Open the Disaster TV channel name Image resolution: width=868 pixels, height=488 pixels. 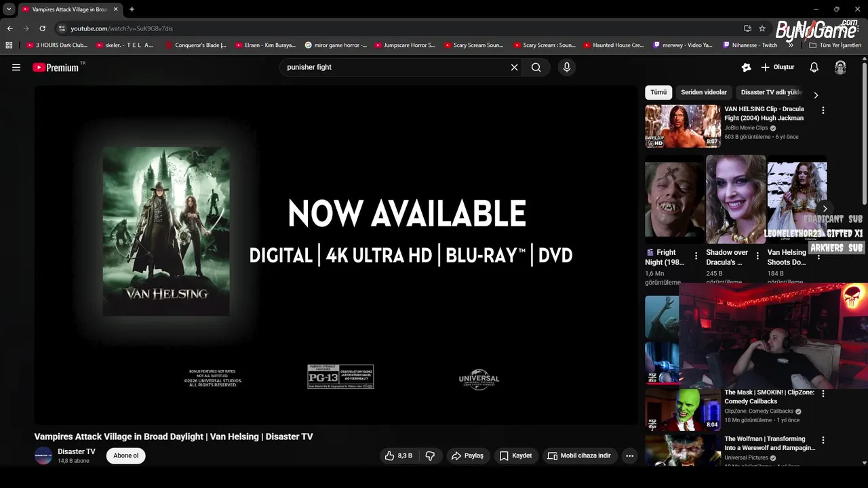pos(77,451)
